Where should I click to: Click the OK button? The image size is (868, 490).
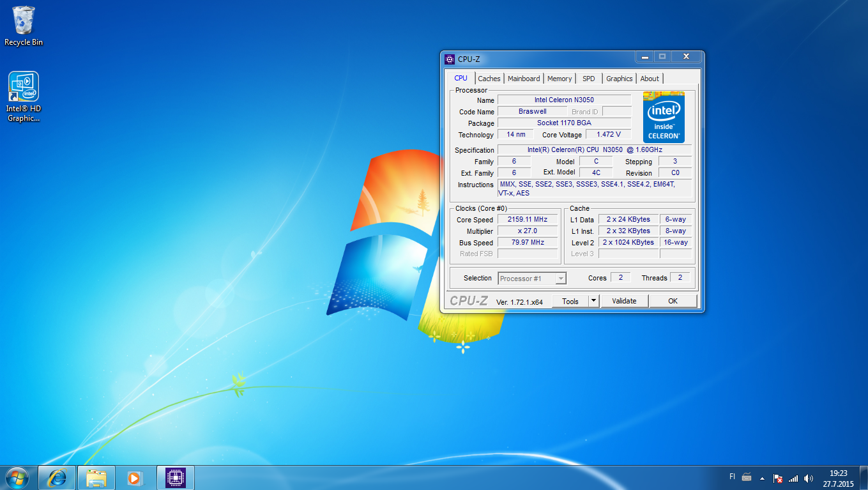[673, 301]
